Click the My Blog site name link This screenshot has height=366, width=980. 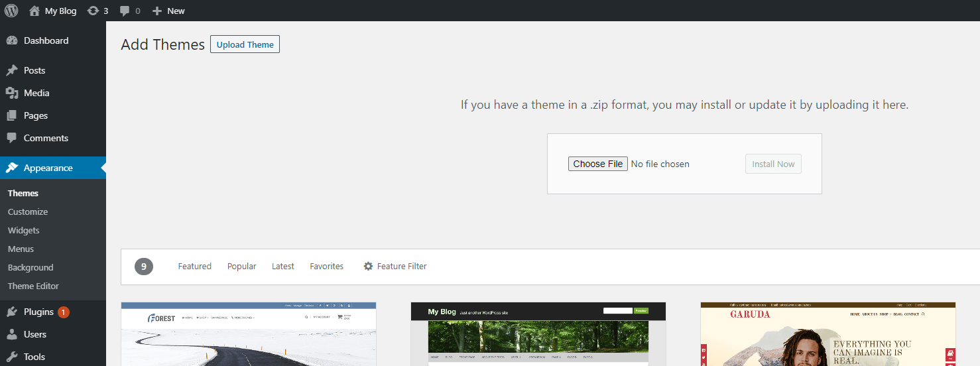(x=60, y=11)
